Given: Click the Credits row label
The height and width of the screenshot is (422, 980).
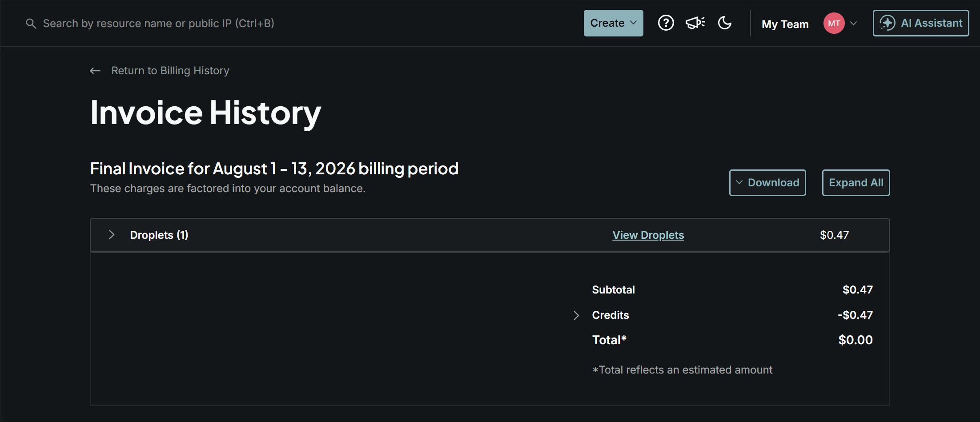Looking at the screenshot, I should coord(610,315).
